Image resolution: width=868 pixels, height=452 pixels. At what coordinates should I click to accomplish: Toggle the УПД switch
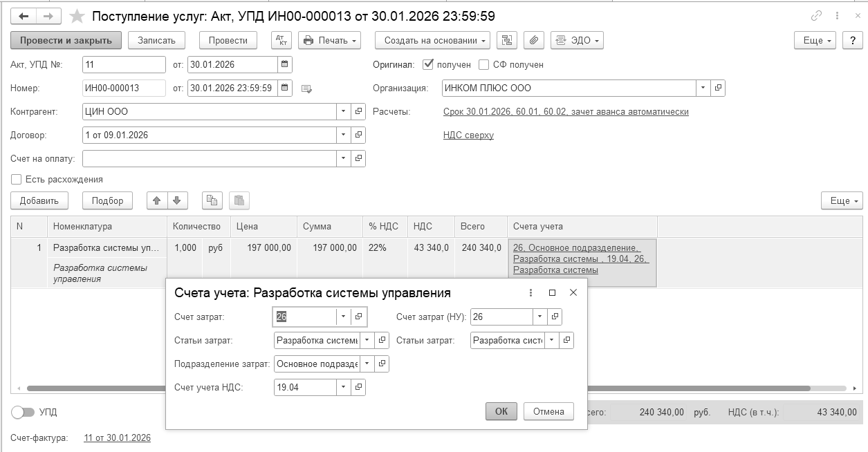tap(23, 412)
